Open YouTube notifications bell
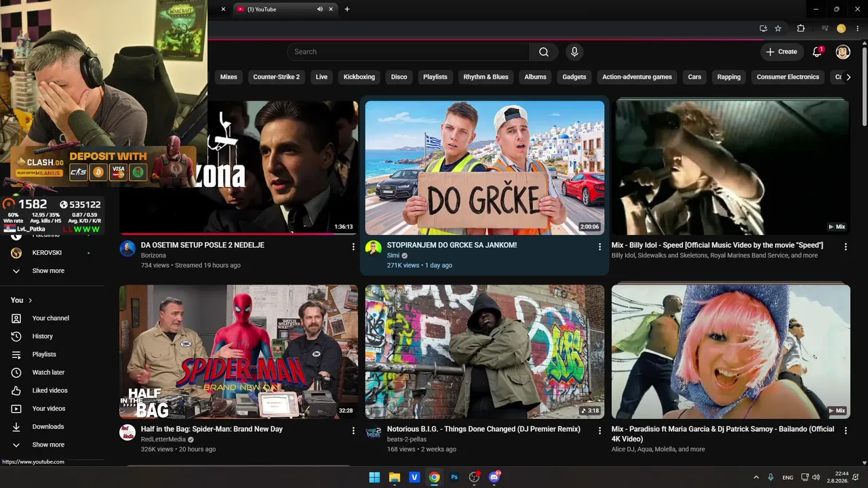Image resolution: width=868 pixels, height=488 pixels. click(817, 52)
